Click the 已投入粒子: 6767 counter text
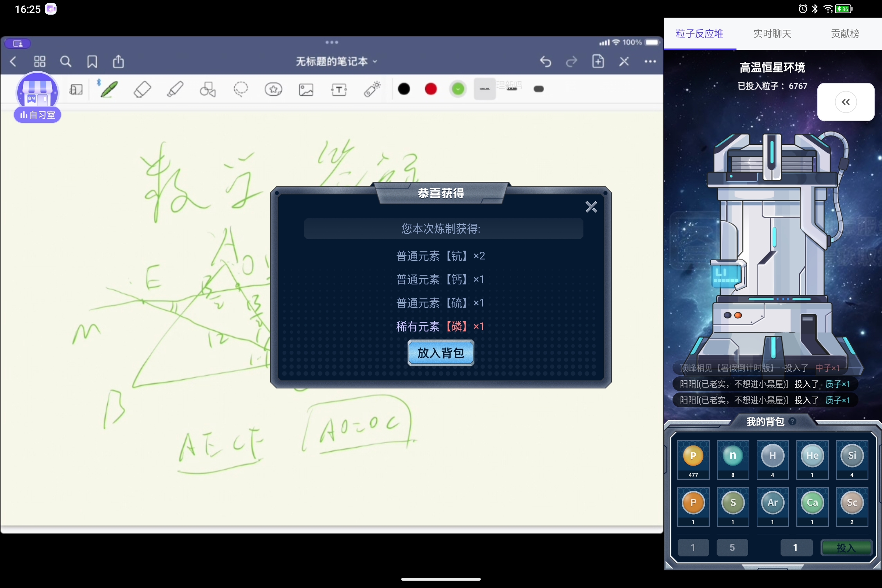This screenshot has width=882, height=588. coord(772,86)
